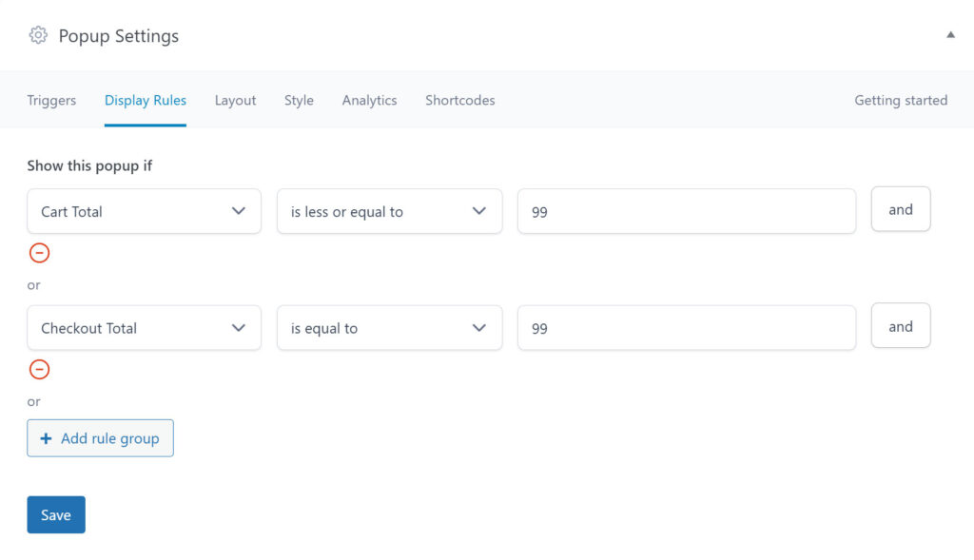Add an 'and' condition to the Checkout Total rule
Screen dimensions: 974x560
pos(900,326)
